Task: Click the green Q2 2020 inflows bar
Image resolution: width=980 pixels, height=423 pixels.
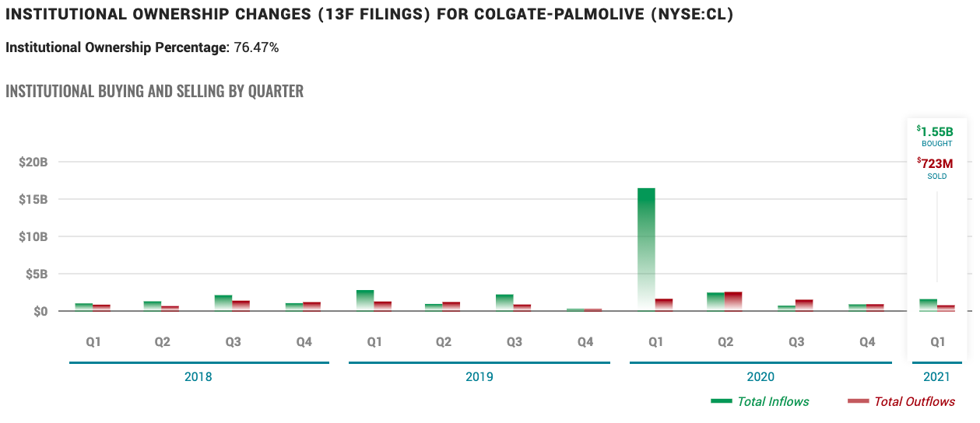Action: [716, 302]
